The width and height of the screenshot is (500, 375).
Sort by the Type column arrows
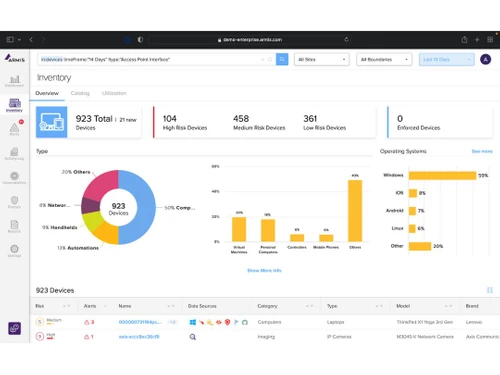pos(379,306)
